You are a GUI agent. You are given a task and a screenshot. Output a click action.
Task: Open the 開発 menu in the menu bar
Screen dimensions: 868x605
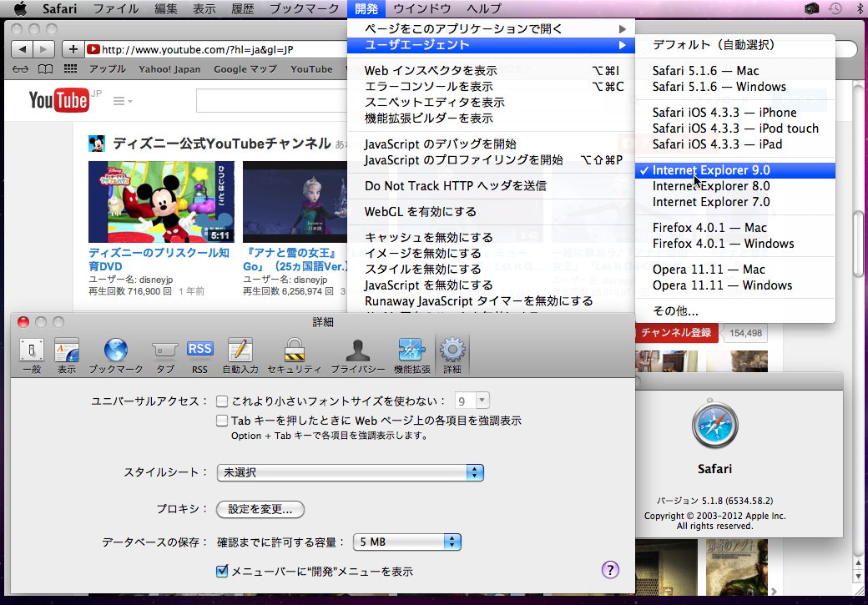click(x=366, y=8)
